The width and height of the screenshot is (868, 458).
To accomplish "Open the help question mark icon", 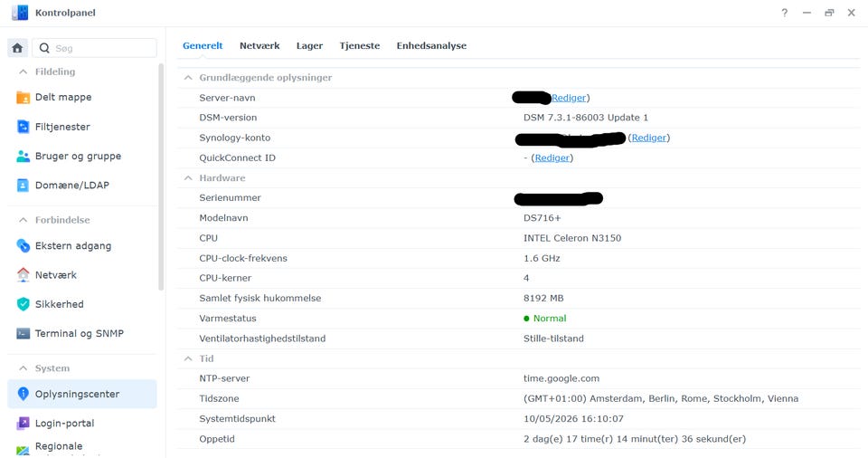I will coord(785,13).
